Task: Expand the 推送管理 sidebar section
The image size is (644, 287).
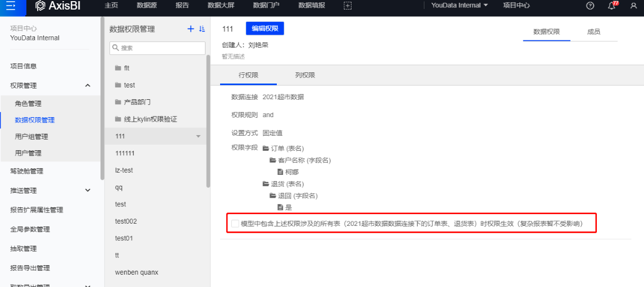Action: pos(88,191)
